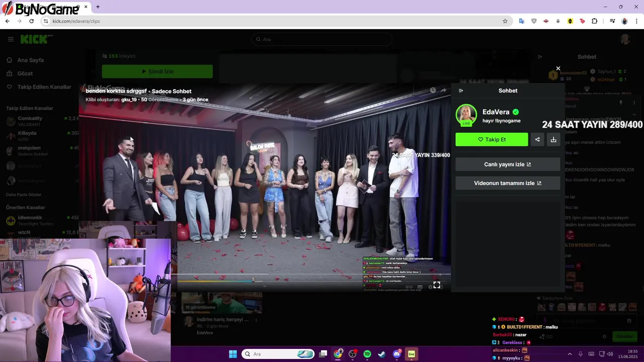
Task: Open media control icon in browser toolbar
Action: click(612, 21)
